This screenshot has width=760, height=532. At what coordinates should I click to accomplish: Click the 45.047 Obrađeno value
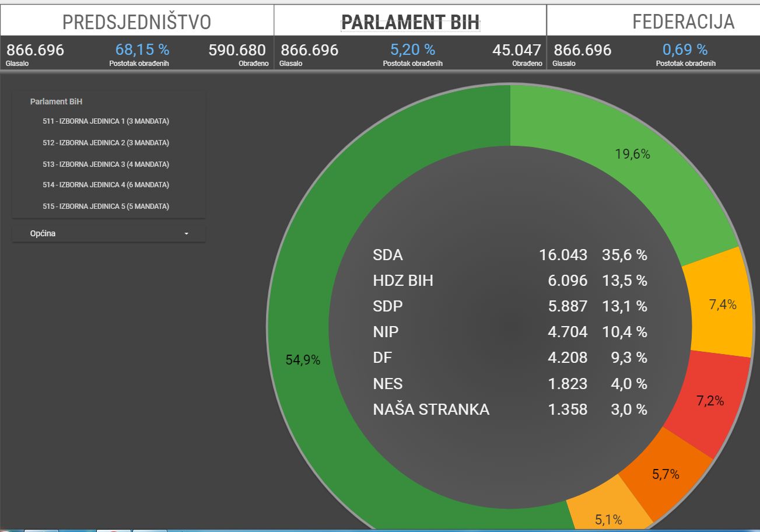(x=517, y=50)
